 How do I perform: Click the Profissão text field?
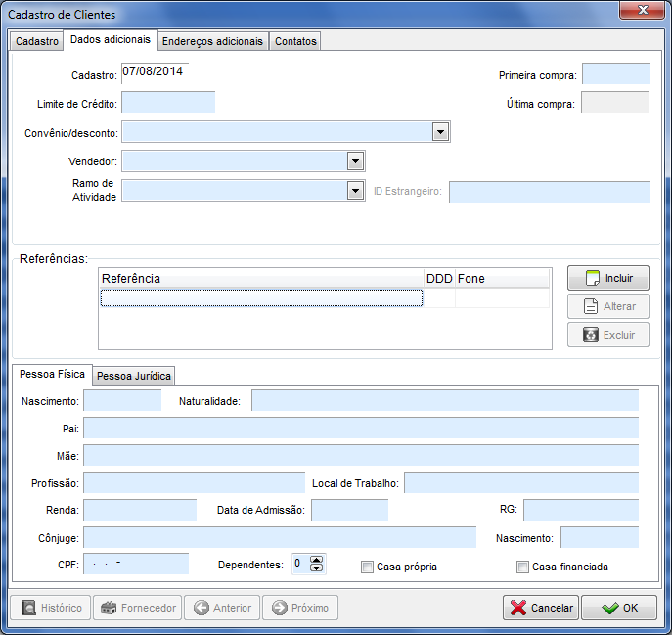pyautogui.click(x=194, y=482)
